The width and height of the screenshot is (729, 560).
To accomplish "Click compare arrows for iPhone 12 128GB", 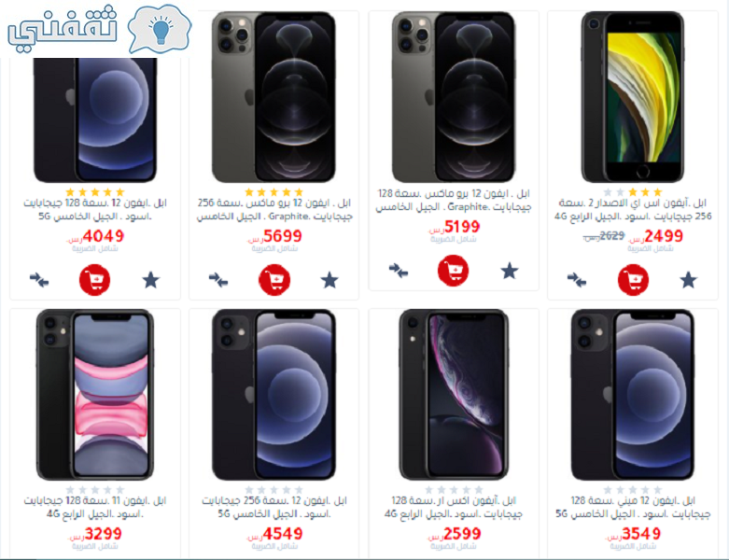I will click(x=39, y=280).
